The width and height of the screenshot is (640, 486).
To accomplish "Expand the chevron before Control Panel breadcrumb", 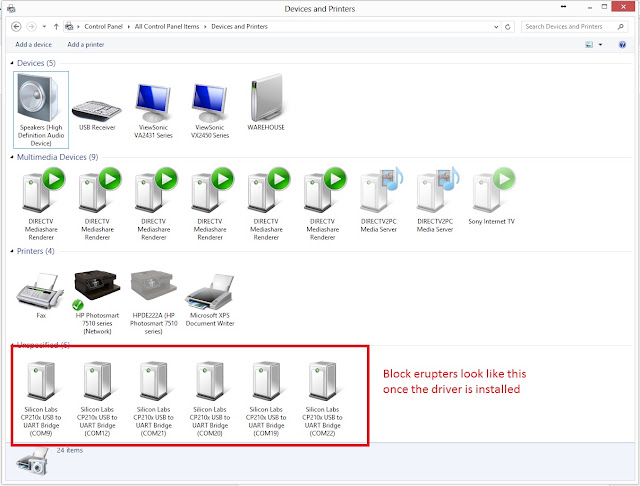I will point(78,27).
